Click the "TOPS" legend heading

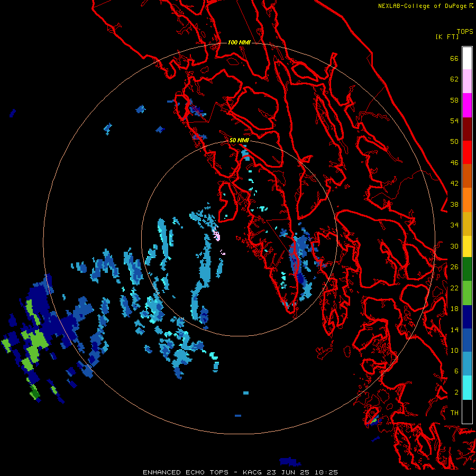tap(465, 32)
